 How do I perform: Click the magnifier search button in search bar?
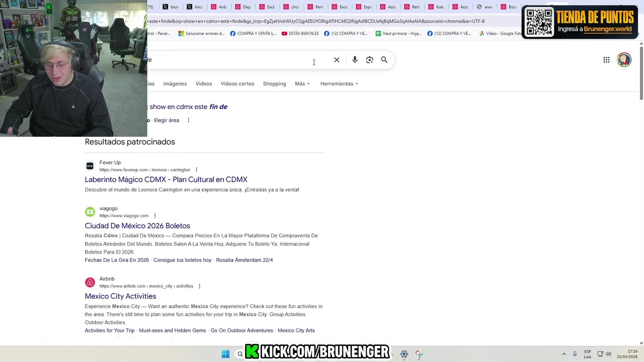(x=384, y=60)
